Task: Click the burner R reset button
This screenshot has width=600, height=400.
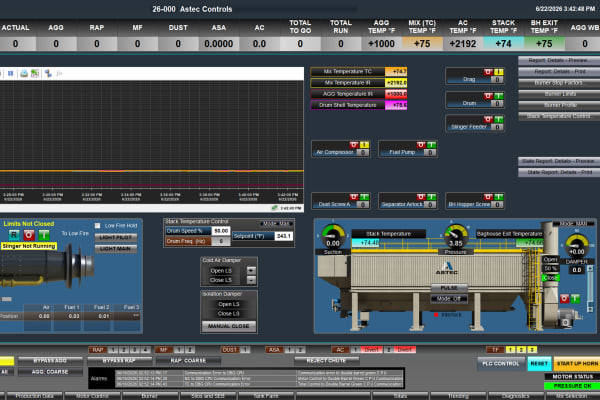Action: [14, 235]
